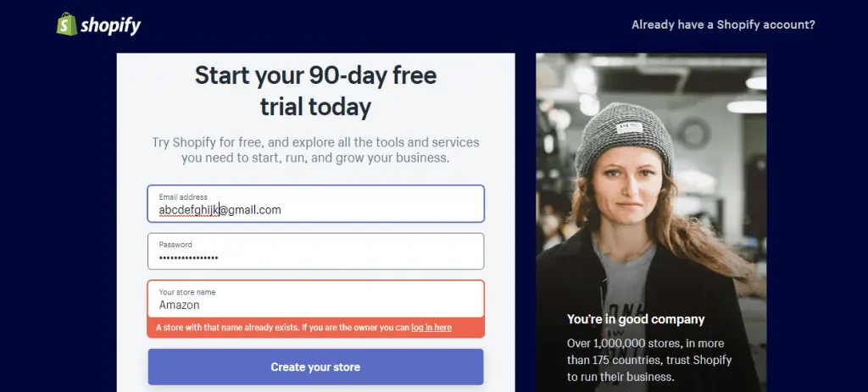Follow the "log in here" link

click(x=431, y=328)
